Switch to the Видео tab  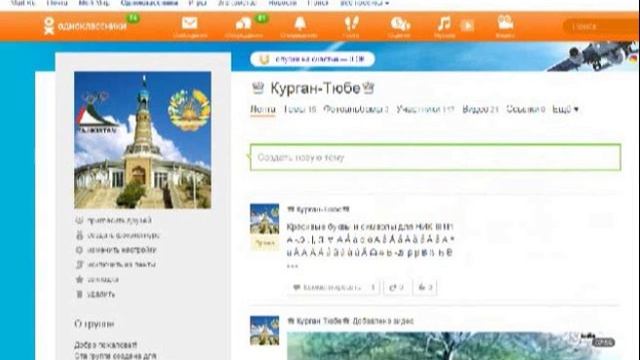click(480, 109)
